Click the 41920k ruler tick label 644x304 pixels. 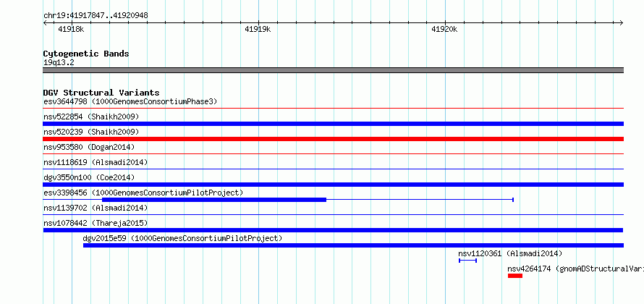pos(445,29)
